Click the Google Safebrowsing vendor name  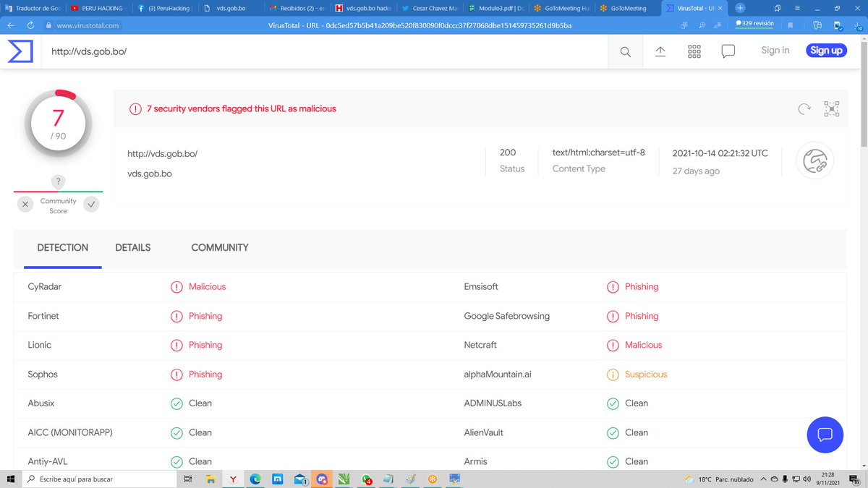pos(507,316)
